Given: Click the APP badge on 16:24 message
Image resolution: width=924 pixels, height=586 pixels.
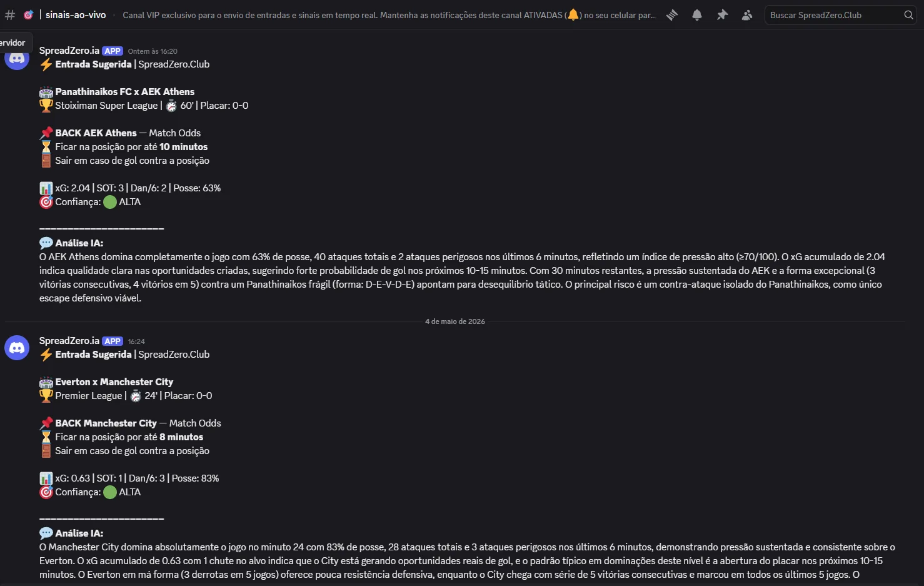Looking at the screenshot, I should coord(113,341).
